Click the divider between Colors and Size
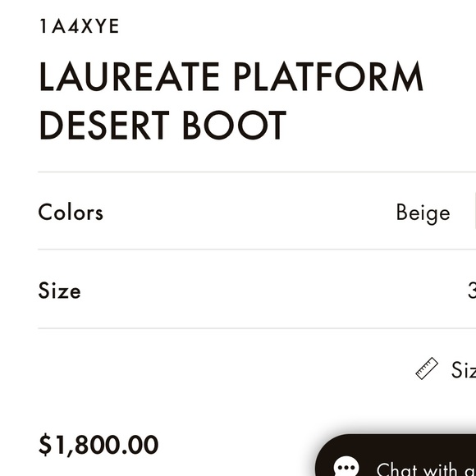The image size is (476, 476). [x=257, y=249]
